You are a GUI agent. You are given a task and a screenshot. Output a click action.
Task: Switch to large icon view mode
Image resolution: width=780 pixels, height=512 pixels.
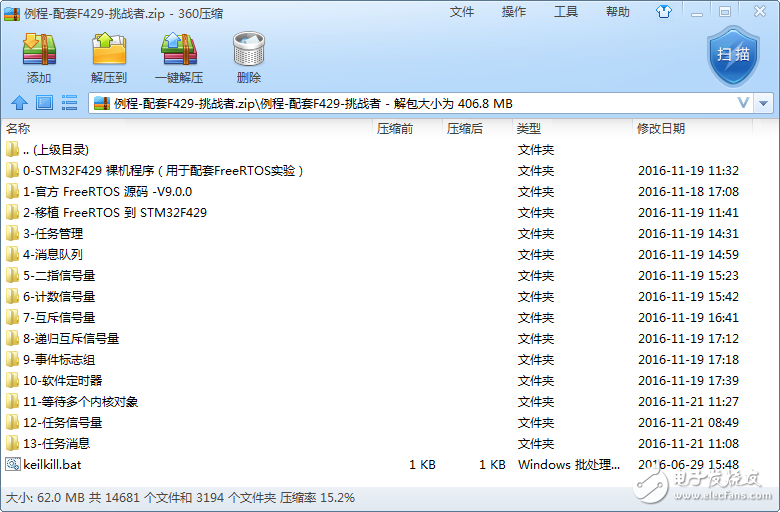tap(44, 103)
